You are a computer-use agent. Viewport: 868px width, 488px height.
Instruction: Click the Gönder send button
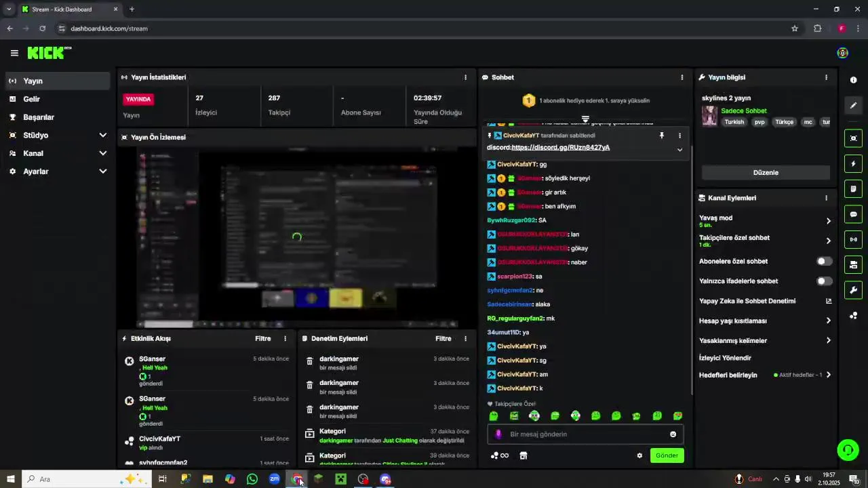pyautogui.click(x=667, y=455)
